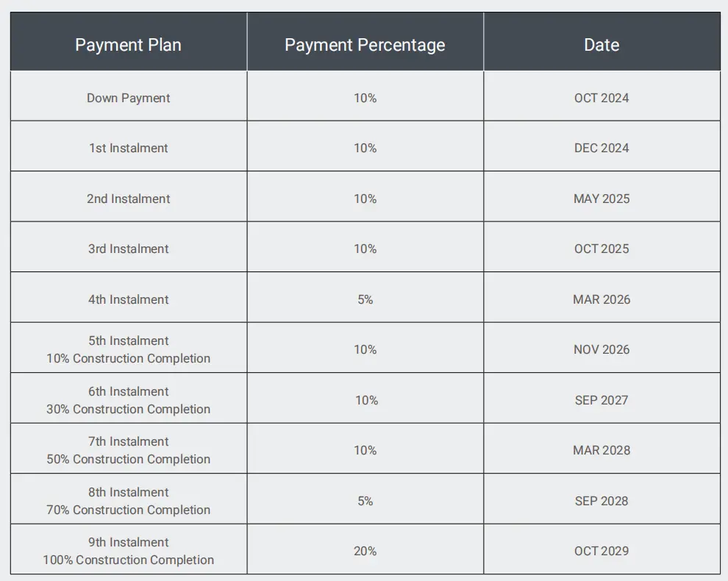This screenshot has width=728, height=581.
Task: Click the OCT 2024 date cell
Action: click(602, 96)
